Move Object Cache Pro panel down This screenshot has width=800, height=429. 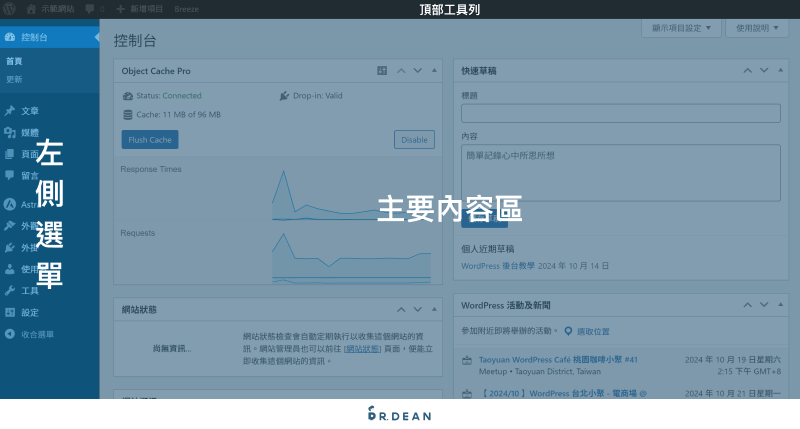417,70
